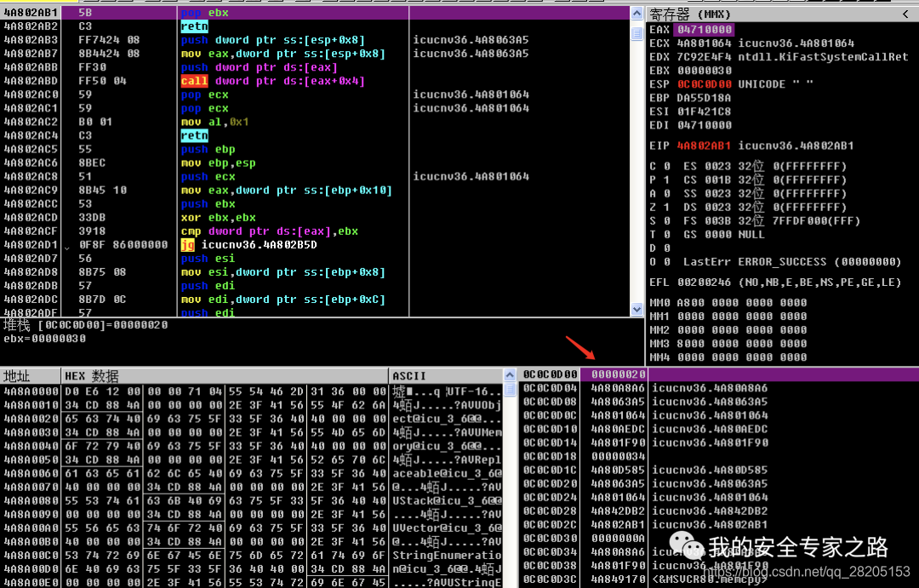Click the EBX register value 00000030
The image size is (919, 588).
[x=705, y=71]
